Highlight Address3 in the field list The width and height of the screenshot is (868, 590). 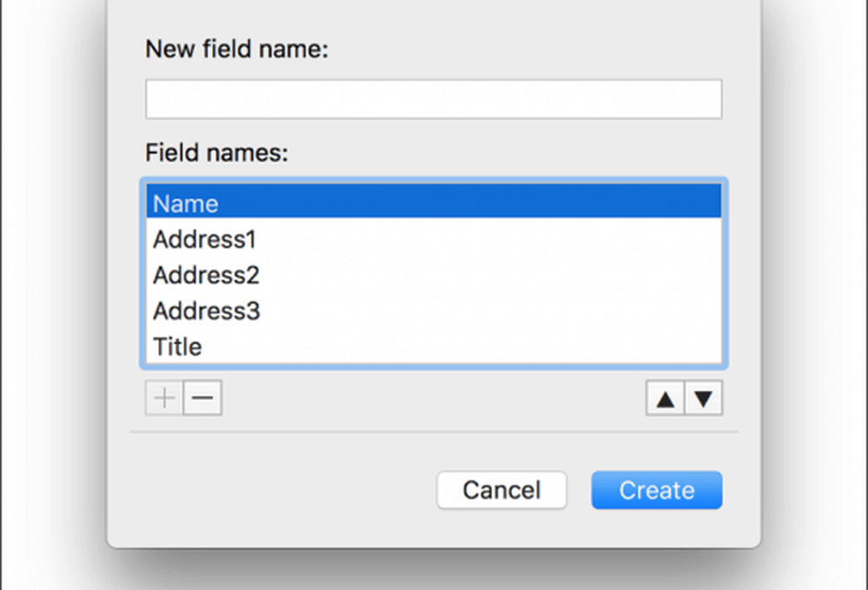(x=433, y=311)
